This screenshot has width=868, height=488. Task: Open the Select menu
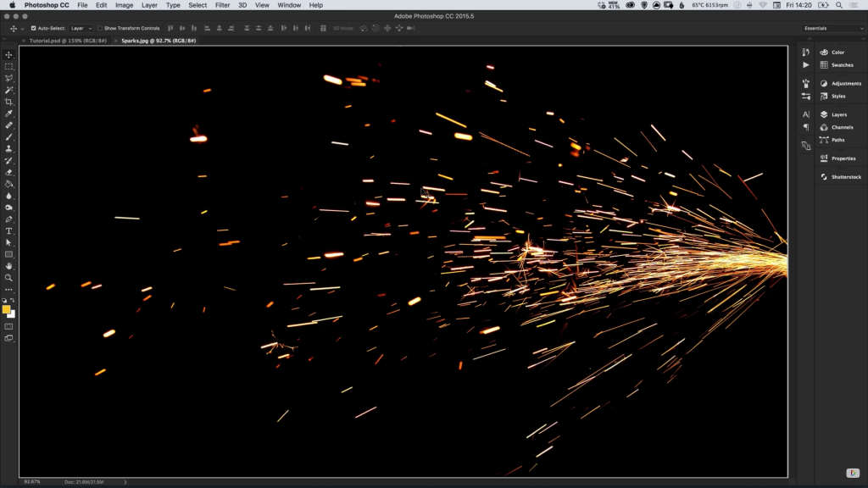[198, 5]
